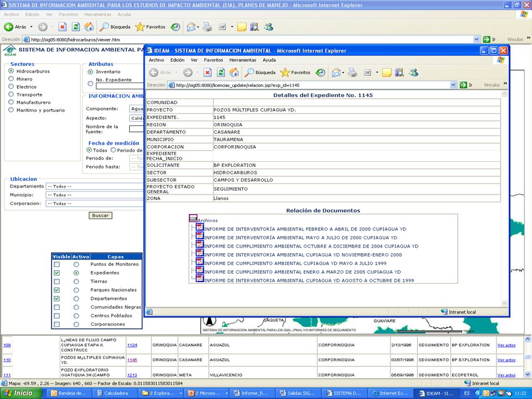Open expediente link 1124
532x399 pixels.
[x=132, y=345]
